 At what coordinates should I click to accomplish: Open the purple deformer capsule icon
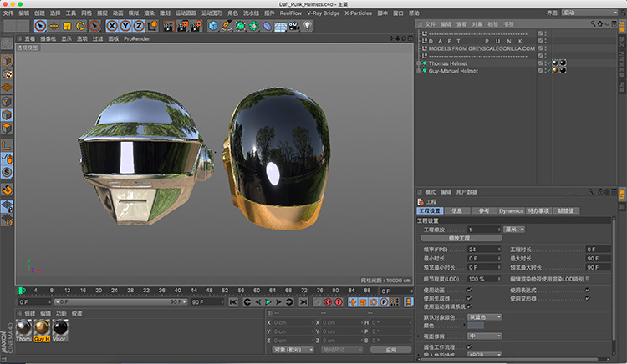[268, 26]
